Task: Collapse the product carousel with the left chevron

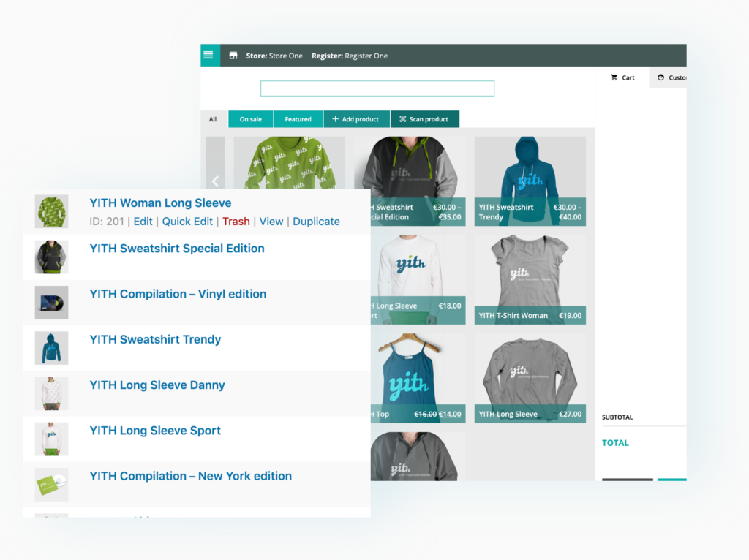Action: [215, 181]
